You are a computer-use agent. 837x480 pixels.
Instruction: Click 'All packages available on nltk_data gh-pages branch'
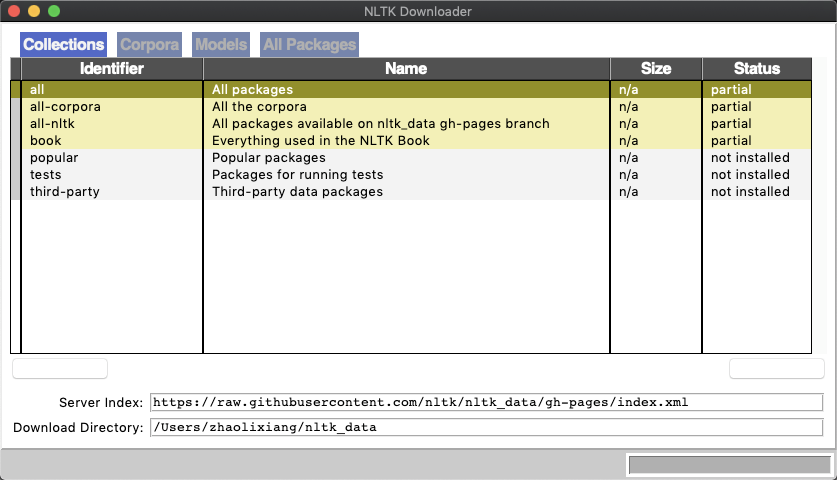tap(381, 124)
